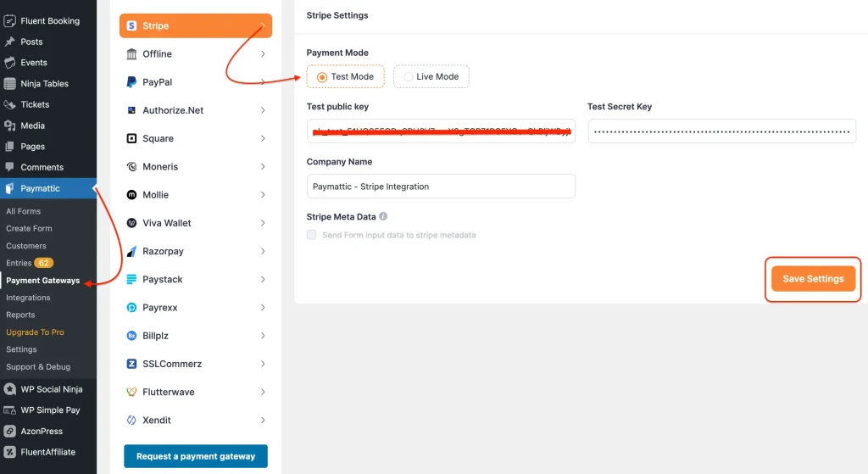Expand the Viva Wallet gateway chevron
This screenshot has height=474, width=868.
coord(263,223)
